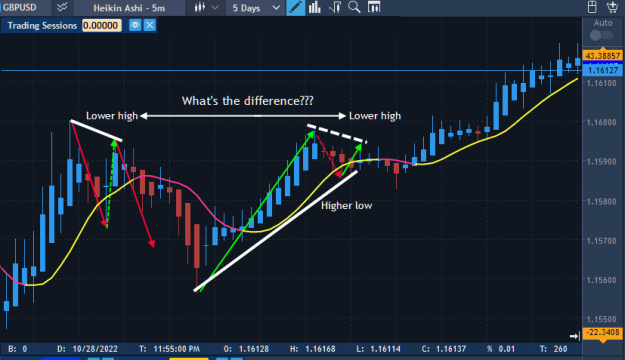Image resolution: width=625 pixels, height=360 pixels.
Task: Open the 5 Days range dropdown
Action: click(256, 8)
